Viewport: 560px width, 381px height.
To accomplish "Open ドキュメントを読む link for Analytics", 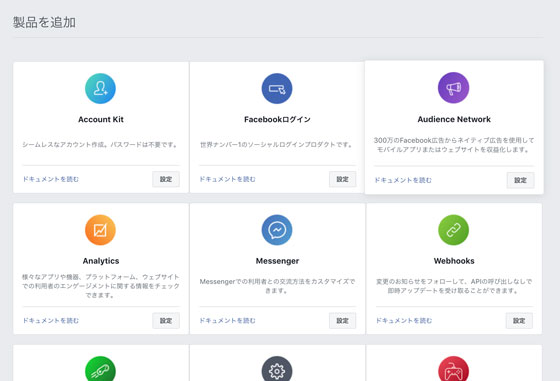I will (51, 320).
